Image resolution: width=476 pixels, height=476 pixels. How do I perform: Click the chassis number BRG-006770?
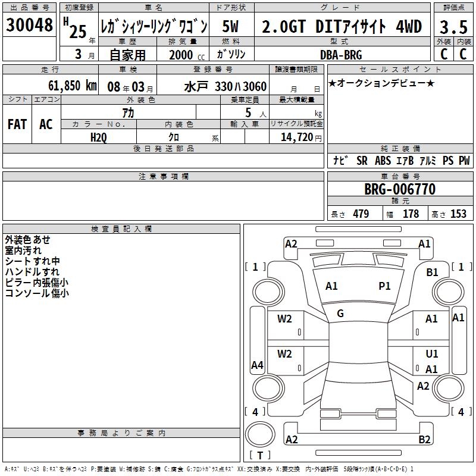(x=400, y=189)
